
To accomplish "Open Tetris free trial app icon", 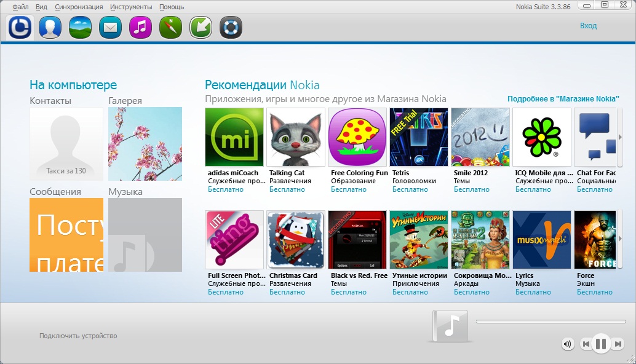I will click(419, 137).
